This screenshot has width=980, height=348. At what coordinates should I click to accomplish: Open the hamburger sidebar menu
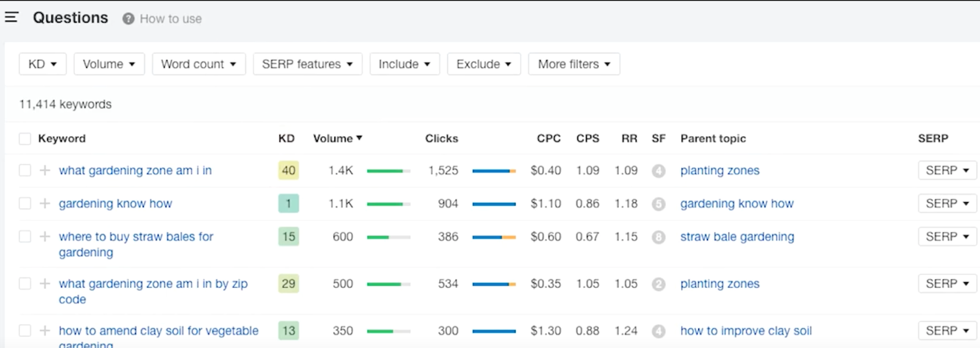11,17
